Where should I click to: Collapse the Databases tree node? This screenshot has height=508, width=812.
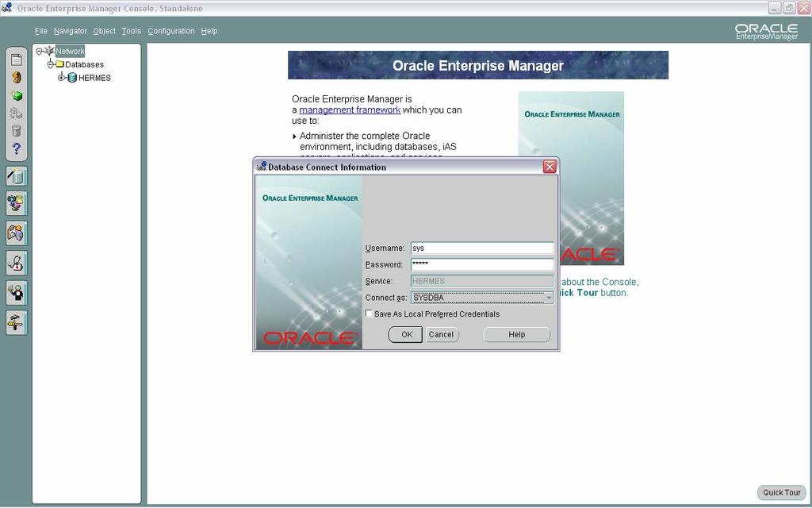[x=50, y=64]
